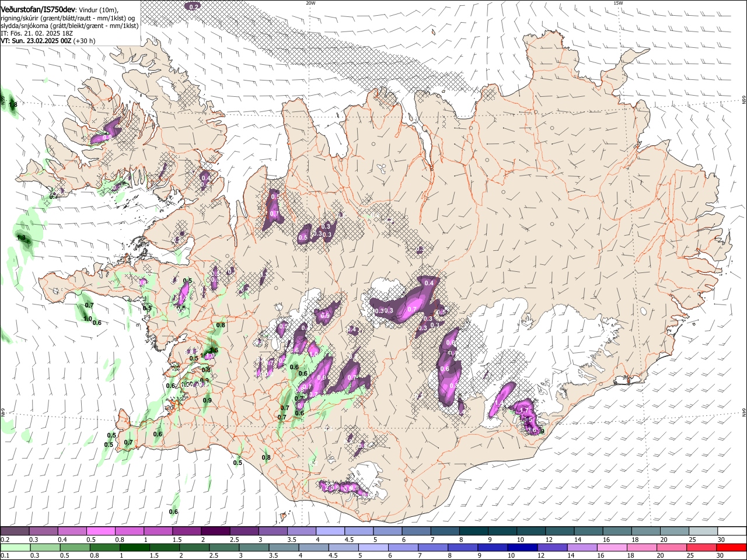Click the 'VT: Sun. 23.02.2025 00Z (+30 h)' line
The height and width of the screenshot is (560, 747).
pyautogui.click(x=48, y=41)
